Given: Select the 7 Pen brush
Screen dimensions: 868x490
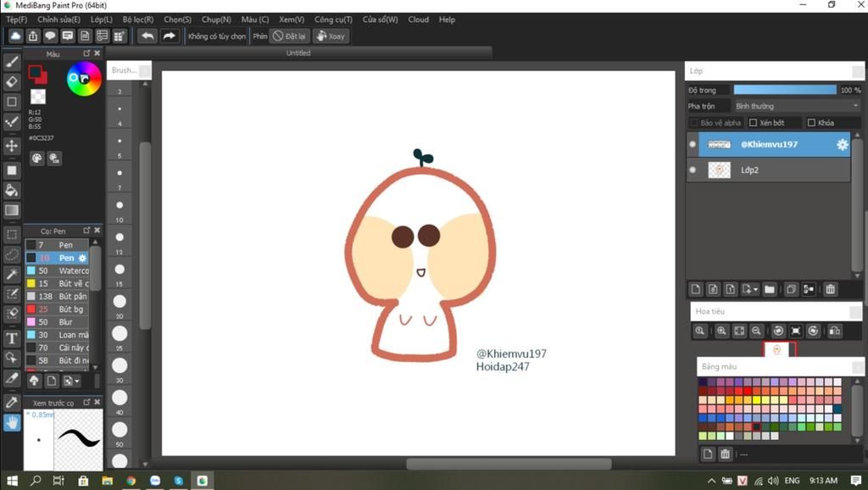Looking at the screenshot, I should coord(58,245).
